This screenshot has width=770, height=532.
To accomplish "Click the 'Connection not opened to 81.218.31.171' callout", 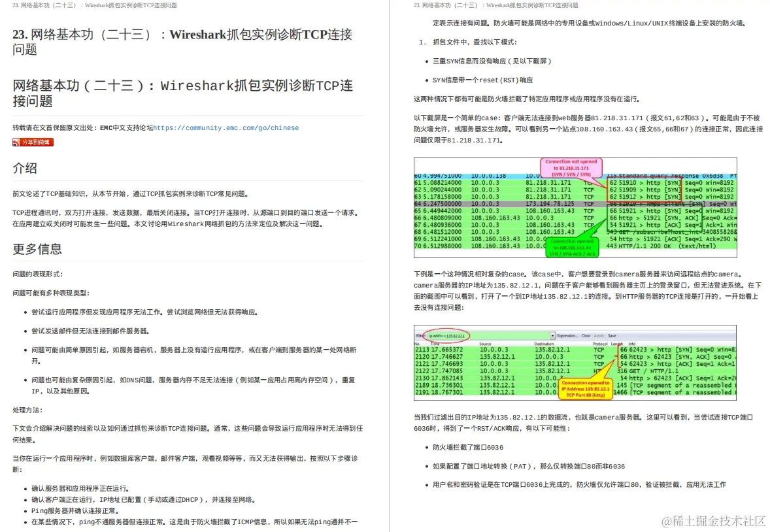I will [x=572, y=167].
